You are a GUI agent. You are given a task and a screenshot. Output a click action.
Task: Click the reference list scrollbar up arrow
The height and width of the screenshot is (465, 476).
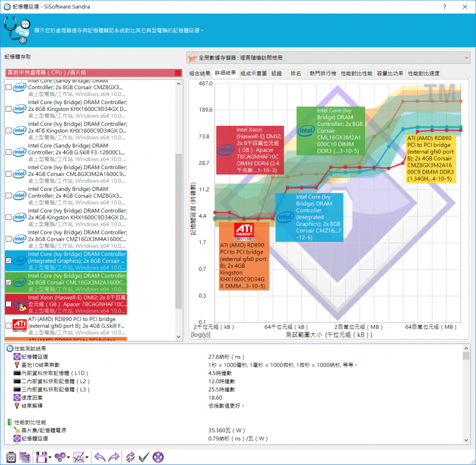click(x=178, y=84)
